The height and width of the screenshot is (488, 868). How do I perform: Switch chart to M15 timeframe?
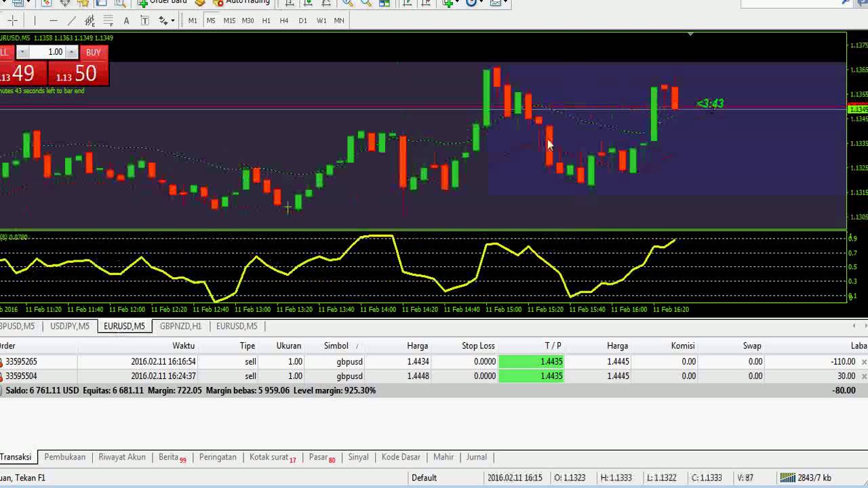[x=229, y=21]
